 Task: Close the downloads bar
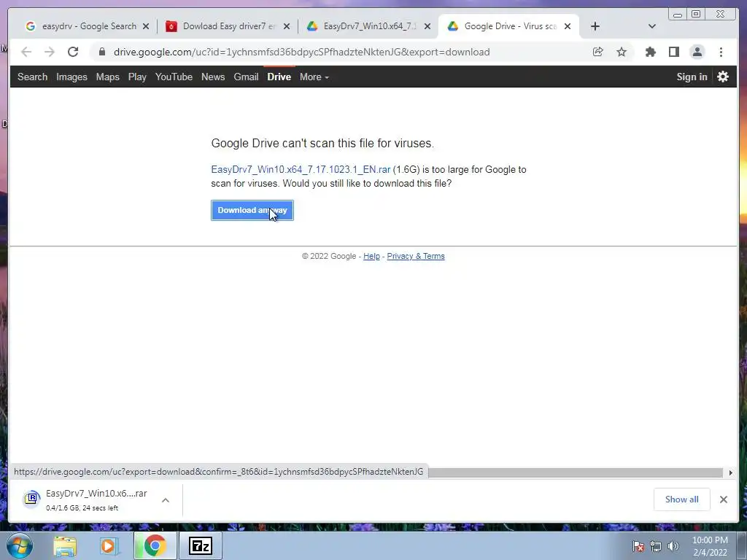pyautogui.click(x=723, y=499)
